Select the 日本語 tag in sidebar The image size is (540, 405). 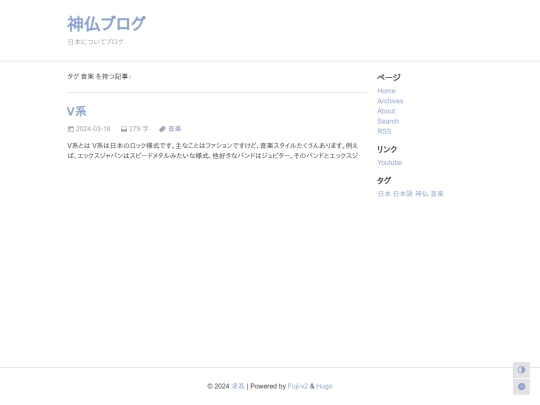(403, 194)
